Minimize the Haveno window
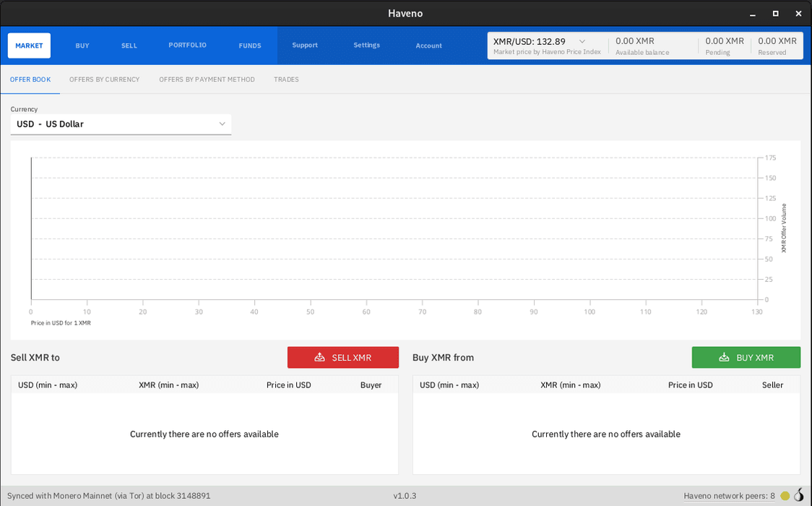This screenshot has height=506, width=812. pos(753,14)
